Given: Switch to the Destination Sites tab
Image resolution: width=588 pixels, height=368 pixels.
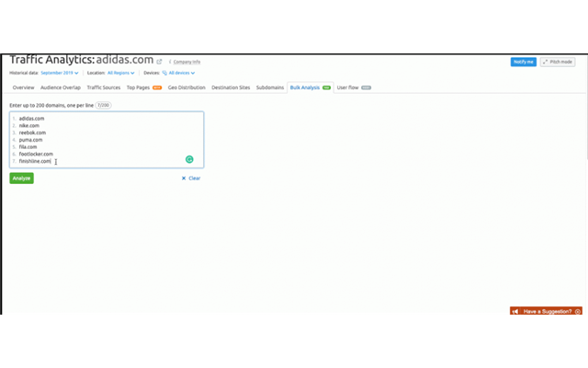Looking at the screenshot, I should [x=231, y=87].
